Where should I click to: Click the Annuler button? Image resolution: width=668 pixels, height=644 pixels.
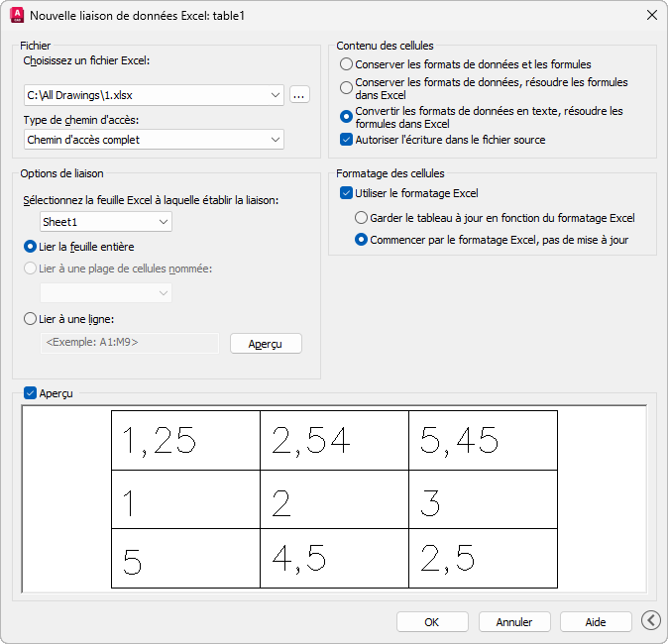(514, 622)
